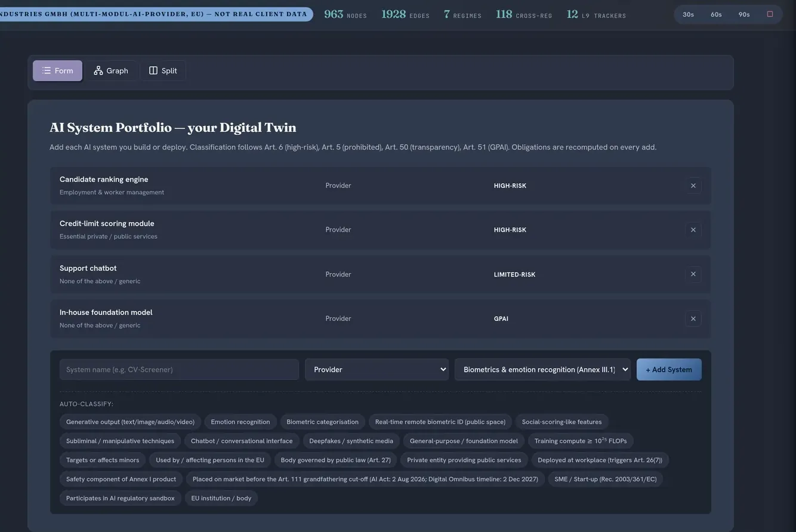Delete the Support chatbot entry
This screenshot has height=532, width=796.
click(x=693, y=274)
